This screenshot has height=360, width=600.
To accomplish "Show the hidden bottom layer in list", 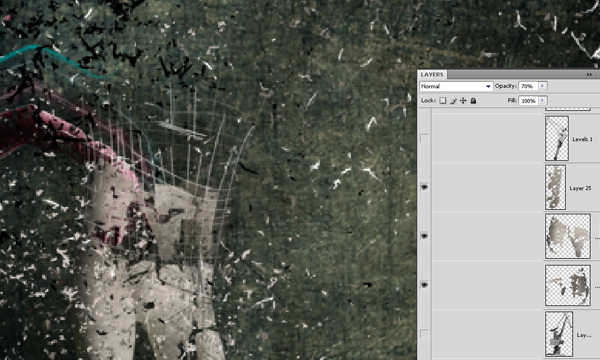I will pos(424,334).
